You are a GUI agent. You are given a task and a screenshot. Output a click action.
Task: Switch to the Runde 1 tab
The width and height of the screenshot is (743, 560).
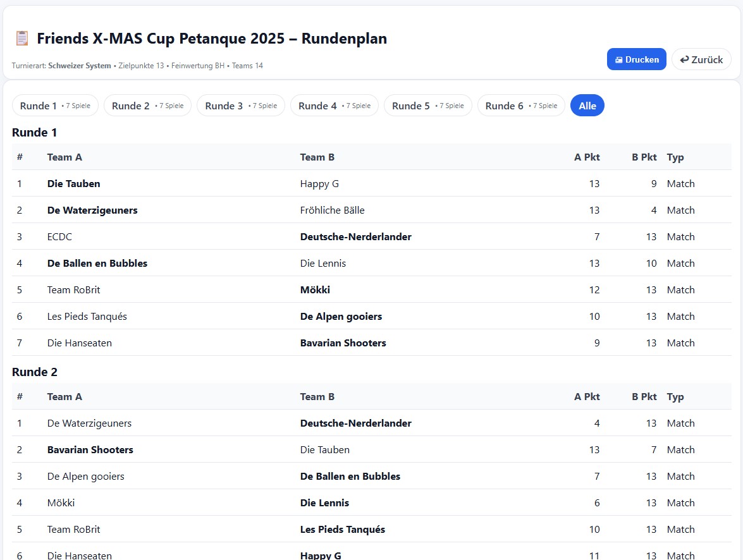55,106
